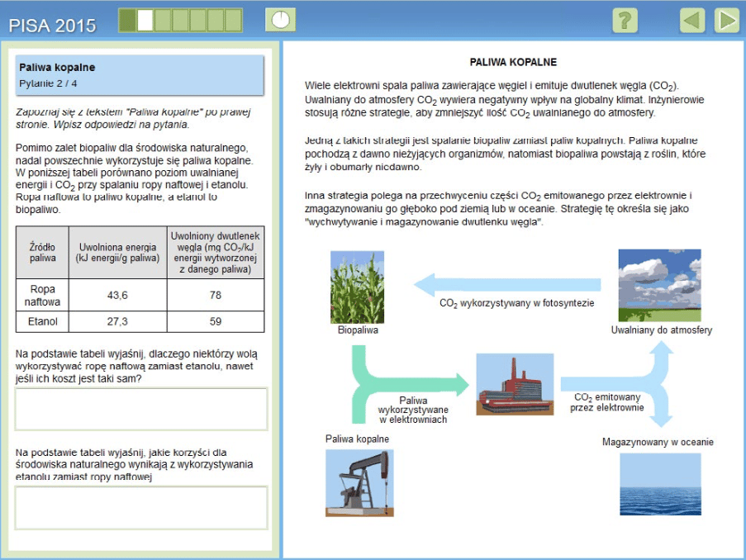Image resolution: width=746 pixels, height=560 pixels.
Task: Click the red power plant image
Action: [x=515, y=384]
